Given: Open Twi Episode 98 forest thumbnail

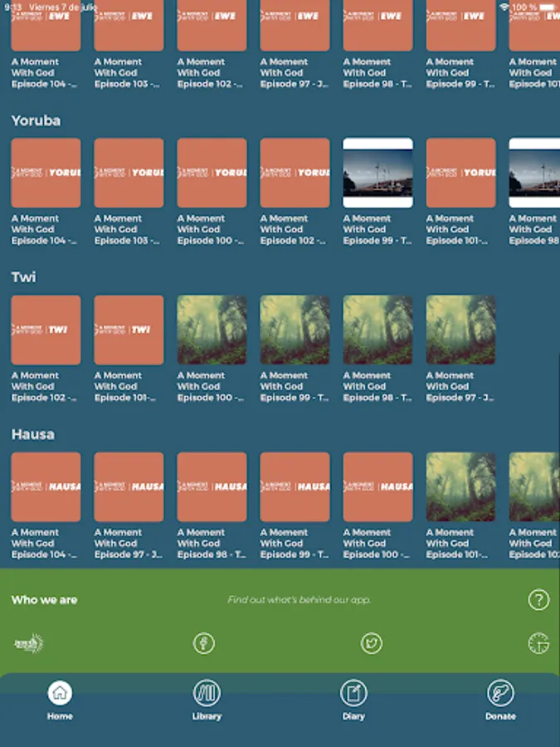Looking at the screenshot, I should click(x=377, y=330).
